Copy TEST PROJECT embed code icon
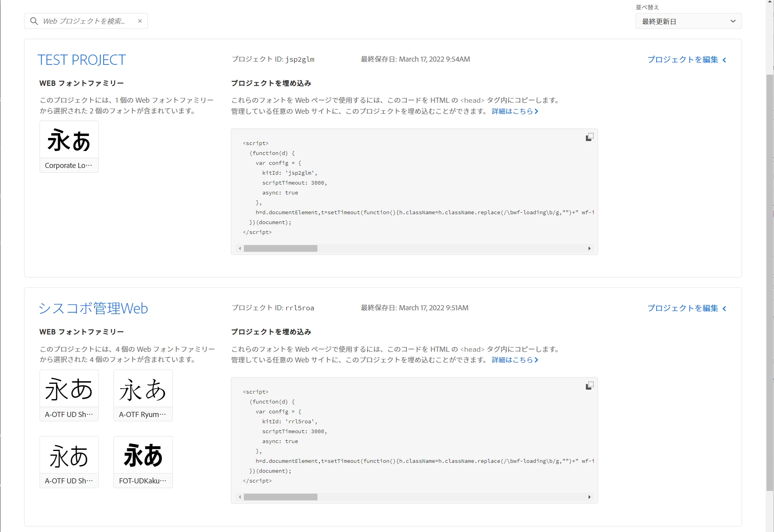 (x=589, y=137)
